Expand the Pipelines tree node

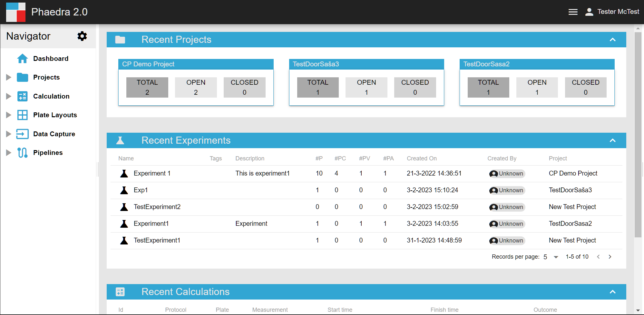pos(9,153)
